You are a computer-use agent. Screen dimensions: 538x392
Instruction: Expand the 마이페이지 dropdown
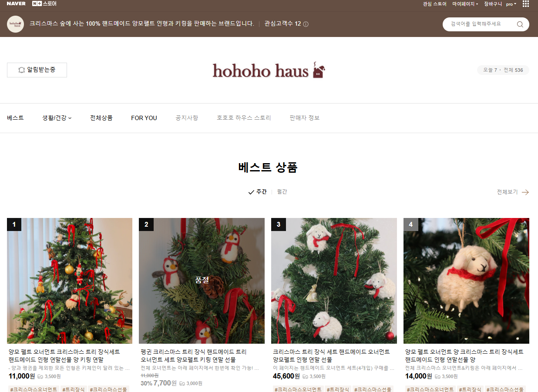pyautogui.click(x=465, y=4)
